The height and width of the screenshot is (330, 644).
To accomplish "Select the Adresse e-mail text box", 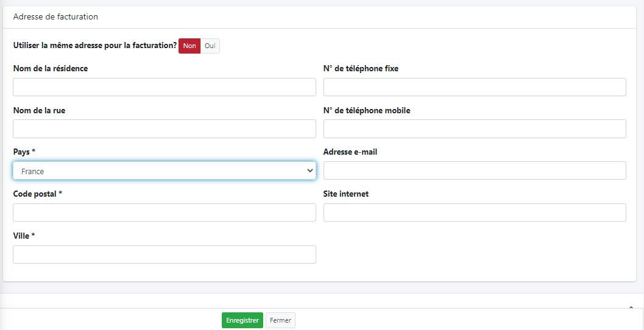I will [x=474, y=170].
